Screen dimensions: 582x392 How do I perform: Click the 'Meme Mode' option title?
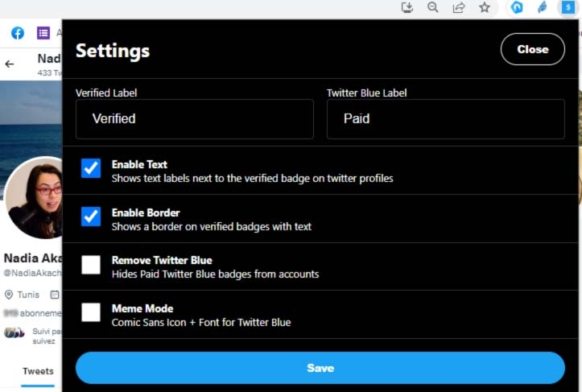(142, 308)
